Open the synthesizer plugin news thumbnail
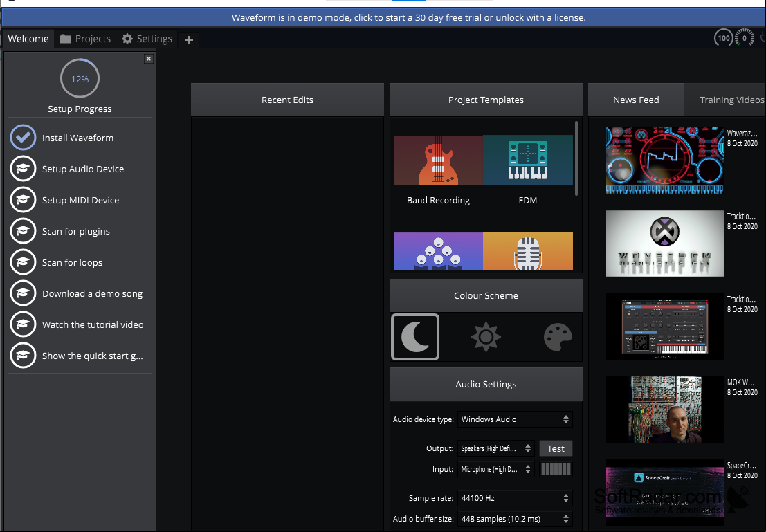The height and width of the screenshot is (532, 766). 665,327
